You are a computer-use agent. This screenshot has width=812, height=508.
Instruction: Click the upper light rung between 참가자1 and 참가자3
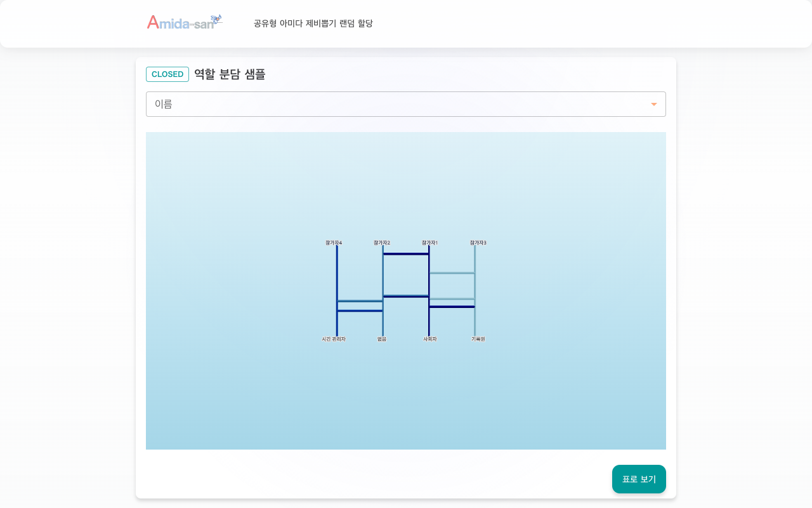click(452, 273)
